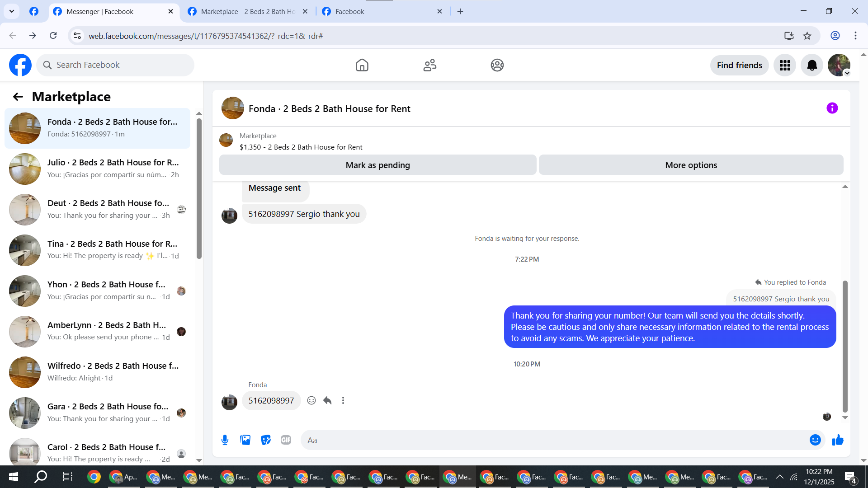The image size is (868, 488).
Task: Open the Groups icon in top navigation
Action: click(497, 65)
